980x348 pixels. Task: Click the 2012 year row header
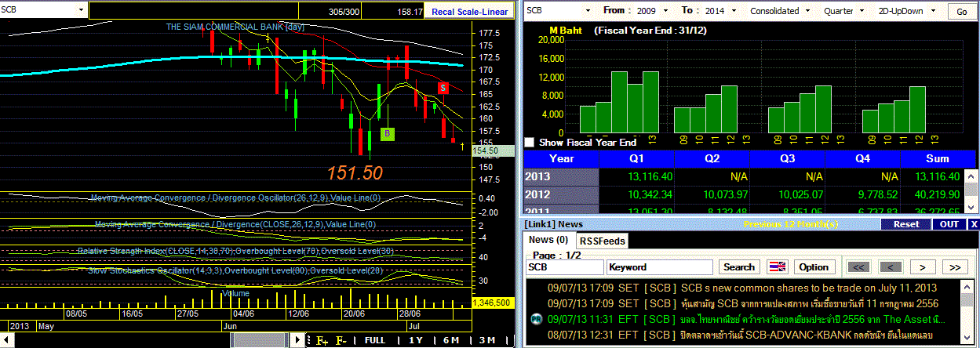pyautogui.click(x=561, y=194)
